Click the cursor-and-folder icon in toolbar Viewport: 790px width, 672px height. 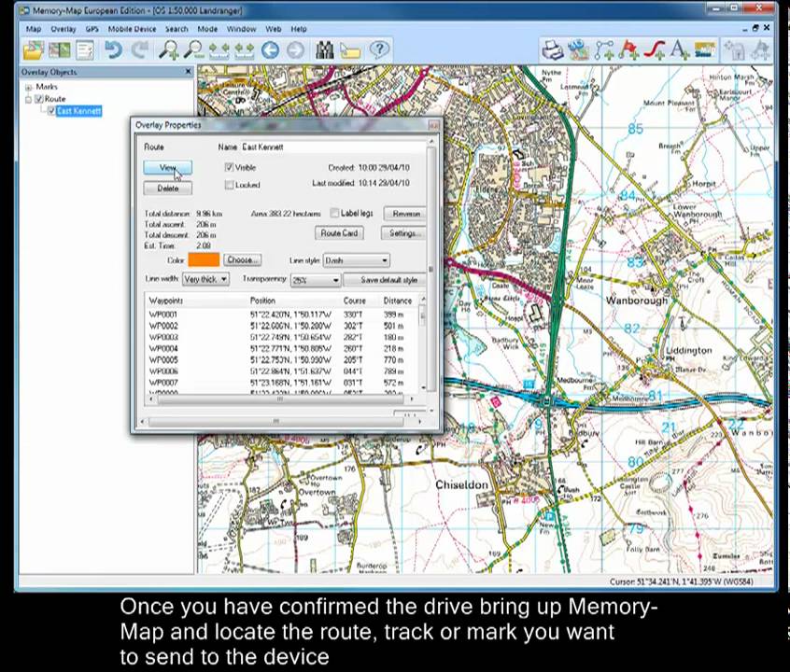click(x=350, y=50)
